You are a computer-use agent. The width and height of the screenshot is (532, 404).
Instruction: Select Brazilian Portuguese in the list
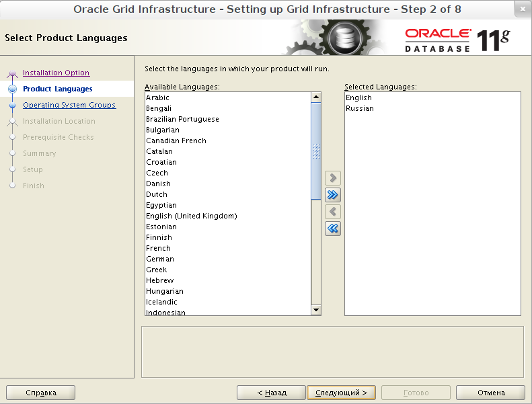pos(227,119)
